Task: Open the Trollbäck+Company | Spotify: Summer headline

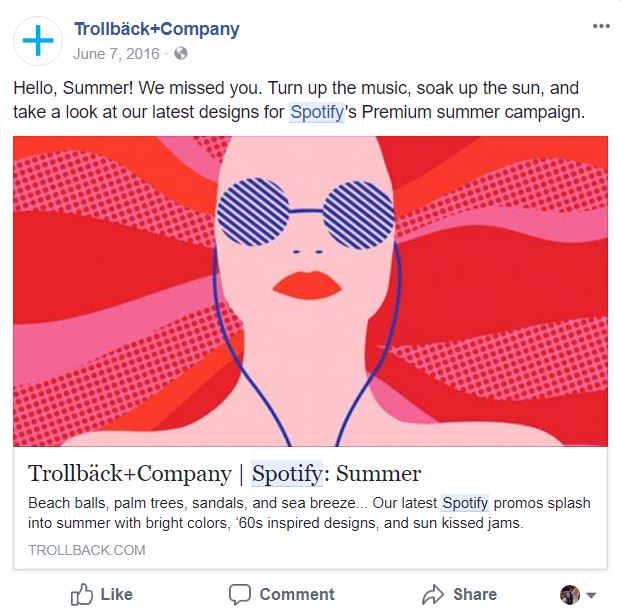Action: [225, 474]
